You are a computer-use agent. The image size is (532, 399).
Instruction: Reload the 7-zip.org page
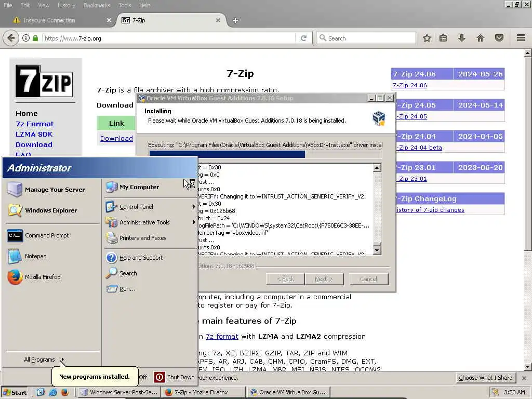[303, 38]
